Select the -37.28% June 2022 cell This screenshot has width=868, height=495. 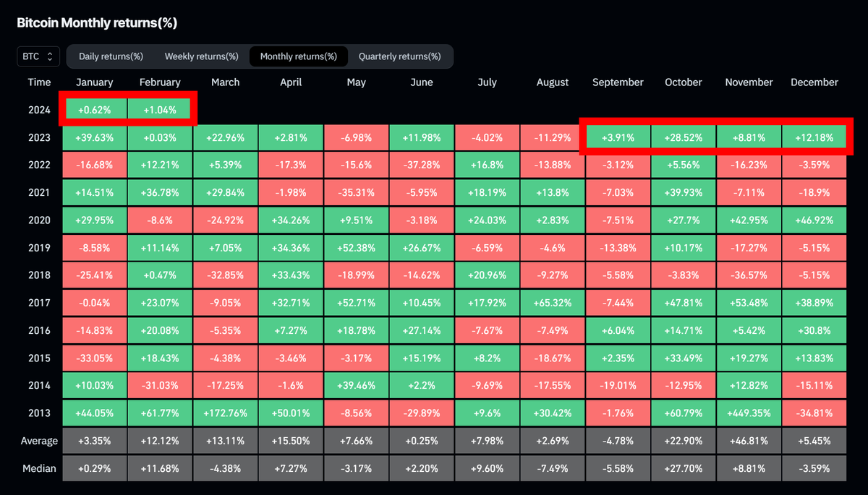[422, 164]
